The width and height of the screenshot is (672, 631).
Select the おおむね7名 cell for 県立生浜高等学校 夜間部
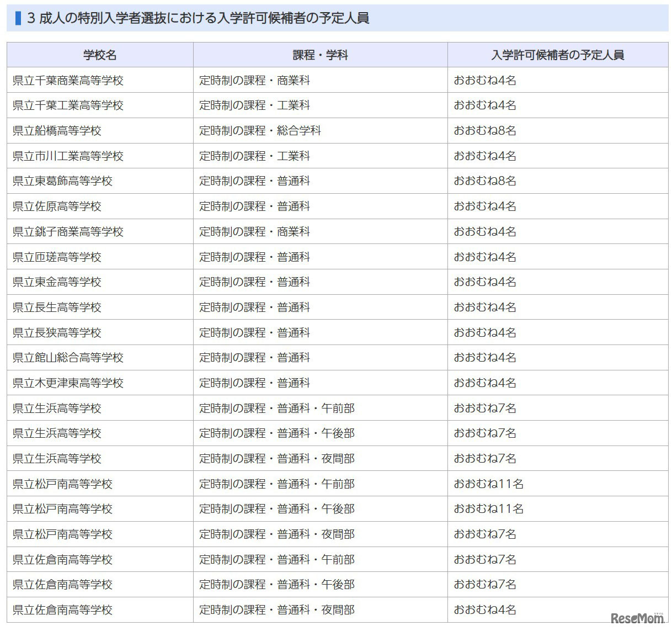point(484,459)
